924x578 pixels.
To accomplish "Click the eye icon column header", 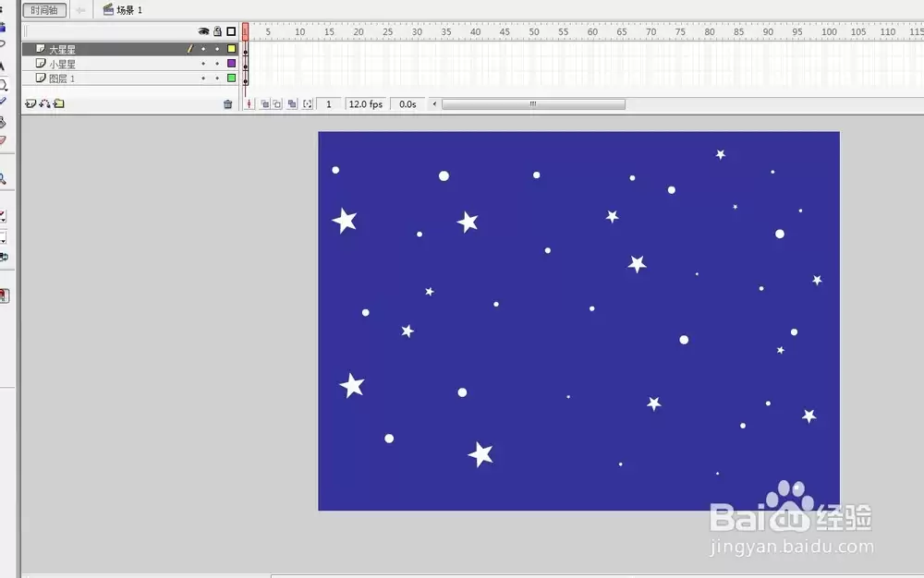I will point(203,31).
